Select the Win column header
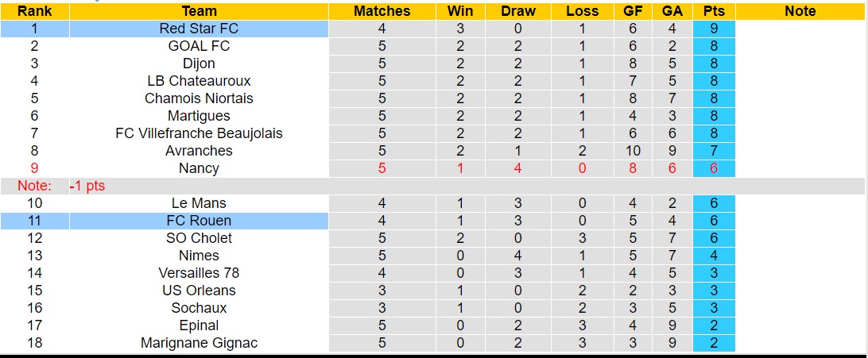Image resolution: width=868 pixels, height=358 pixels. coord(460,11)
